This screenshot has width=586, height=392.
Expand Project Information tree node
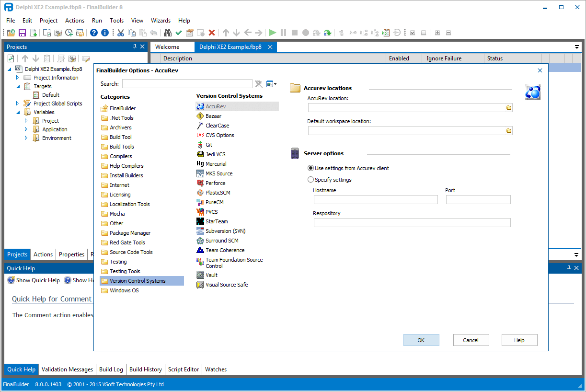pos(18,77)
